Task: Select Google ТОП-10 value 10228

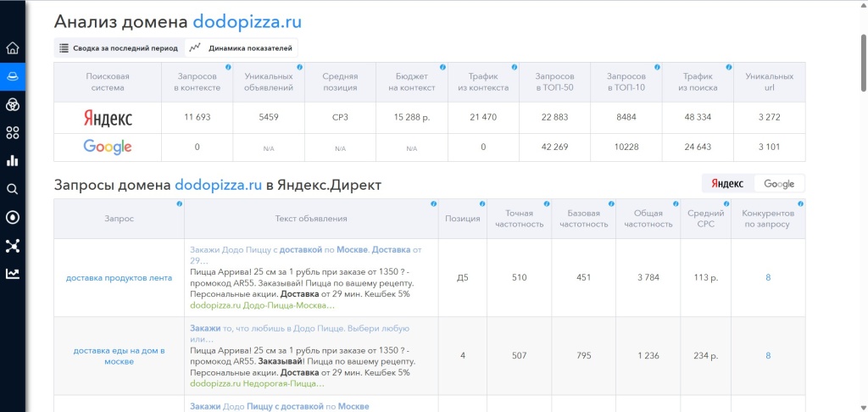Action: [x=626, y=147]
